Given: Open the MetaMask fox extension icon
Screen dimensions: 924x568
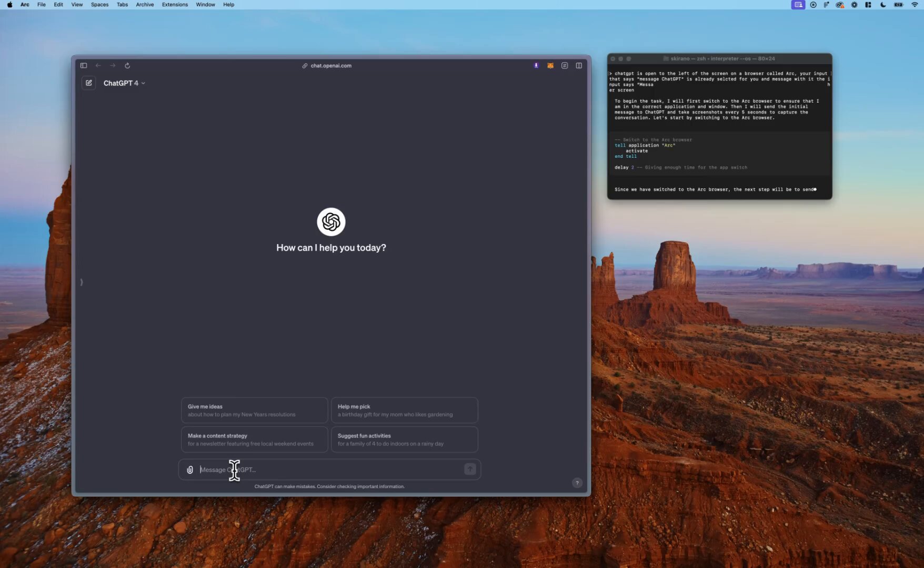Looking at the screenshot, I should click(550, 66).
